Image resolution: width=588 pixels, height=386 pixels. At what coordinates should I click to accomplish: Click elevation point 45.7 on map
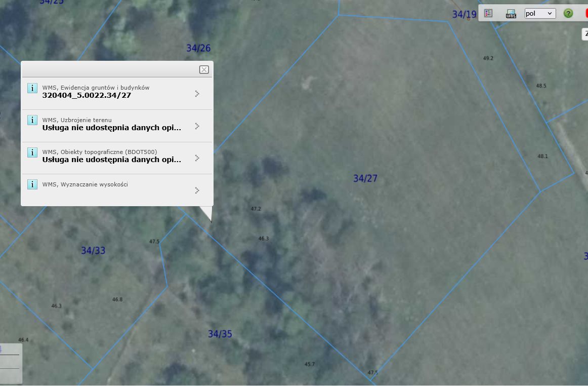click(310, 364)
